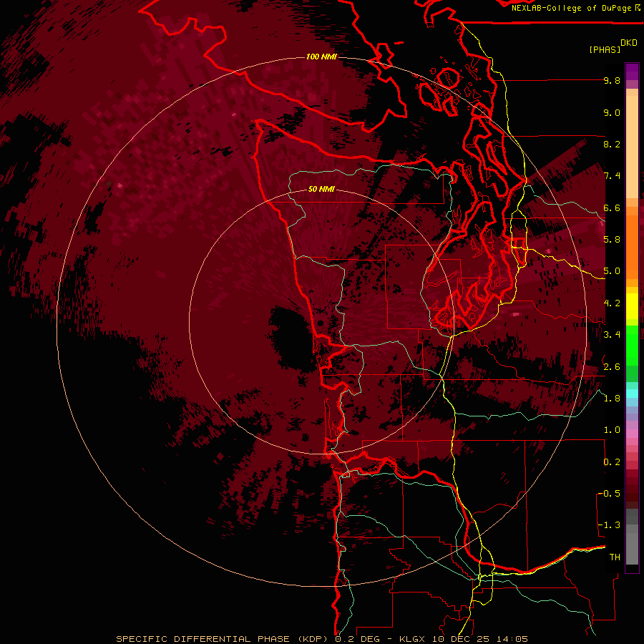The width and height of the screenshot is (644, 644).
Task: Click the black radar-site void inside the 50 NMI ring
Action: tap(293, 338)
